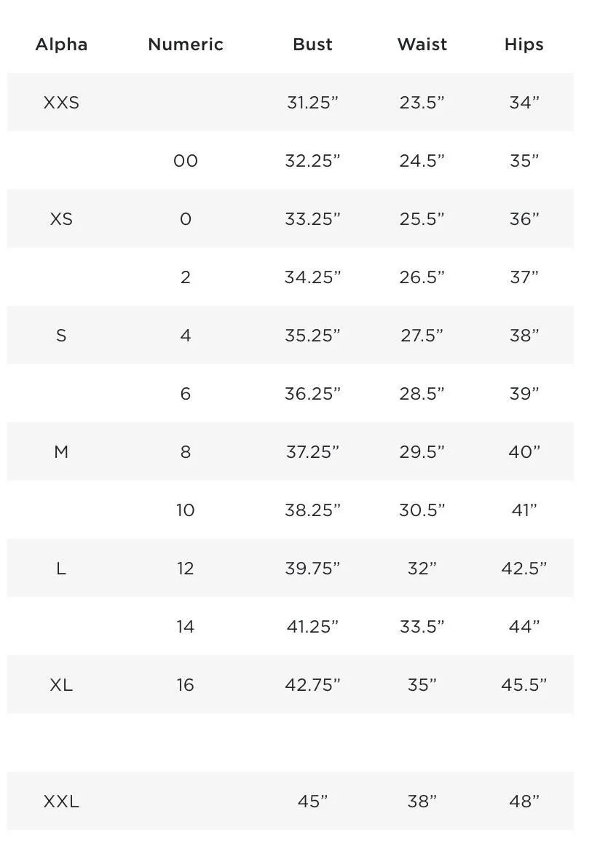616x859 pixels.
Task: Select the 34.25" bust value
Action: [312, 277]
